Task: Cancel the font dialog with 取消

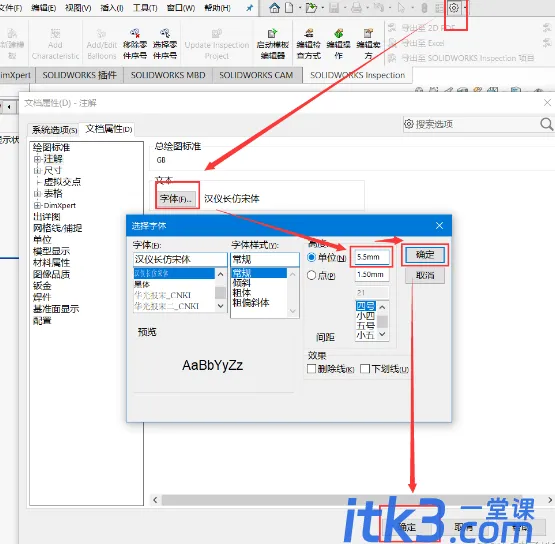Action: pos(425,275)
